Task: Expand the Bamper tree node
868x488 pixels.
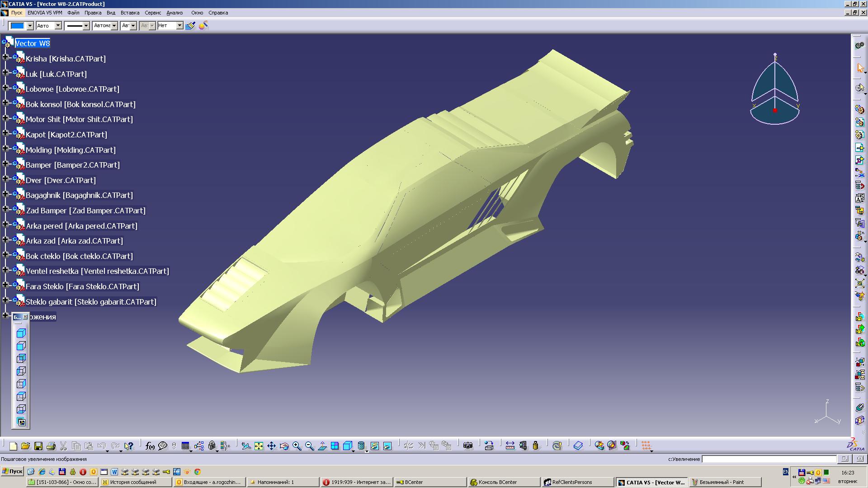Action: point(5,164)
